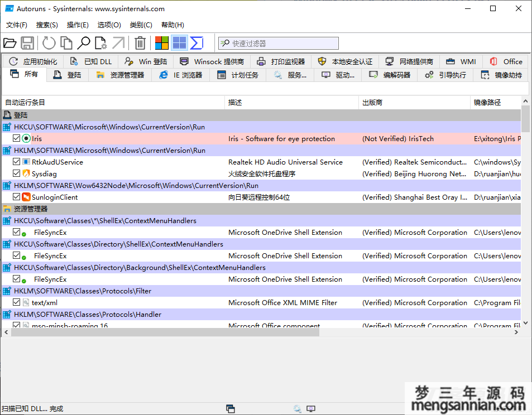Click the vertical scrollbar up arrow

525,101
